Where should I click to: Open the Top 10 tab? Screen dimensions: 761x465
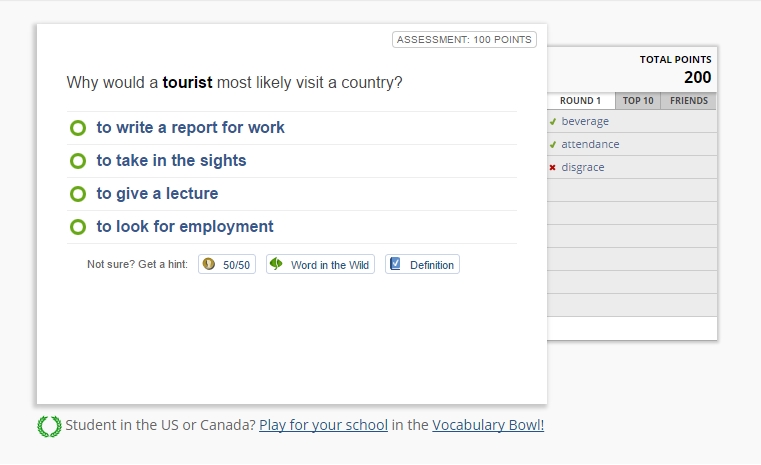coord(637,101)
